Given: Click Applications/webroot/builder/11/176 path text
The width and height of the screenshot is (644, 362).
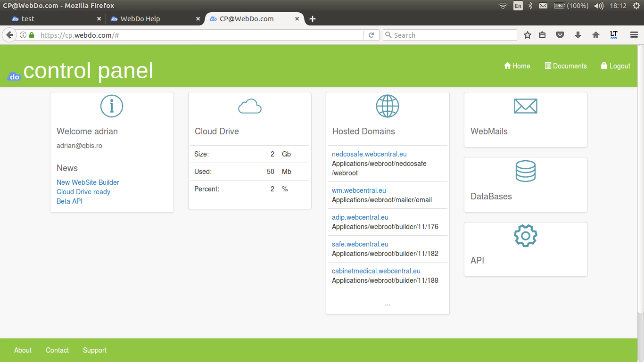Looking at the screenshot, I should [x=385, y=227].
